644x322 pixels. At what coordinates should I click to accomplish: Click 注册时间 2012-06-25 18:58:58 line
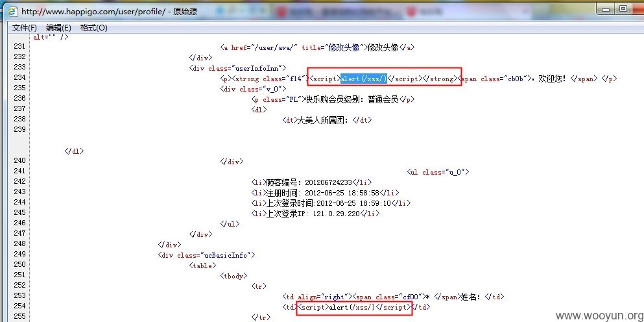point(325,192)
